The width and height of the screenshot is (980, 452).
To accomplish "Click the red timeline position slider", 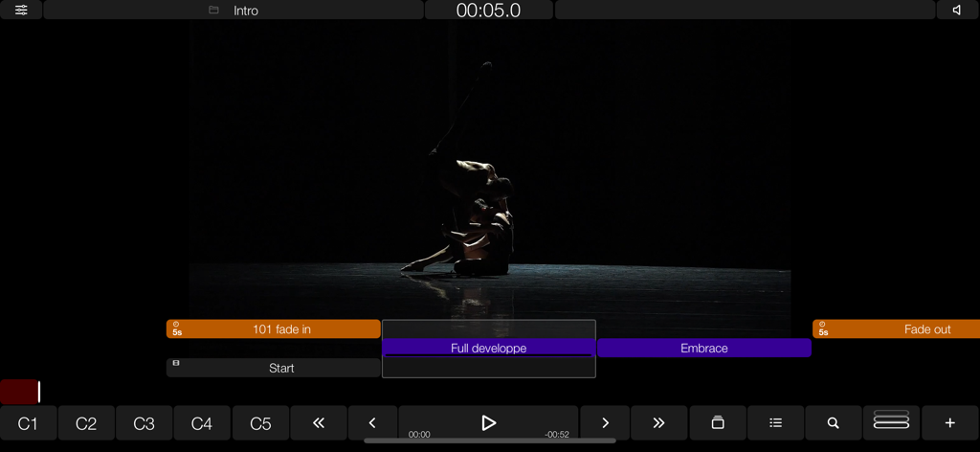I will pos(20,392).
